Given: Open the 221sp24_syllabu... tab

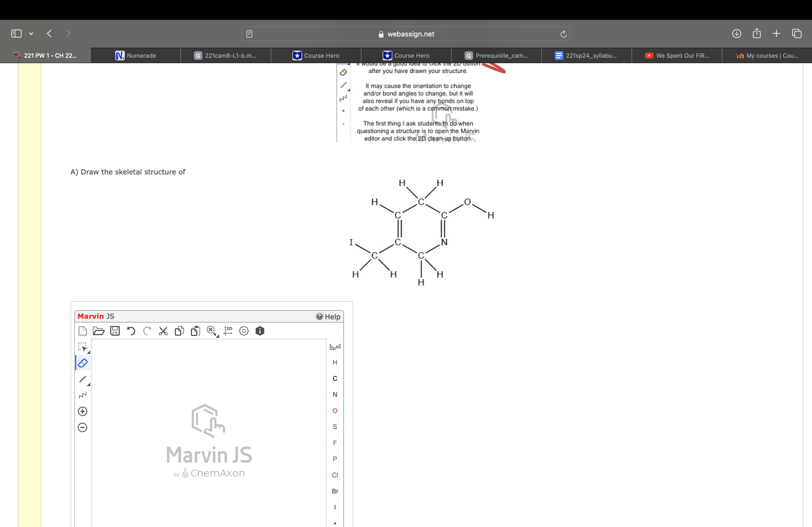Looking at the screenshot, I should (586, 56).
